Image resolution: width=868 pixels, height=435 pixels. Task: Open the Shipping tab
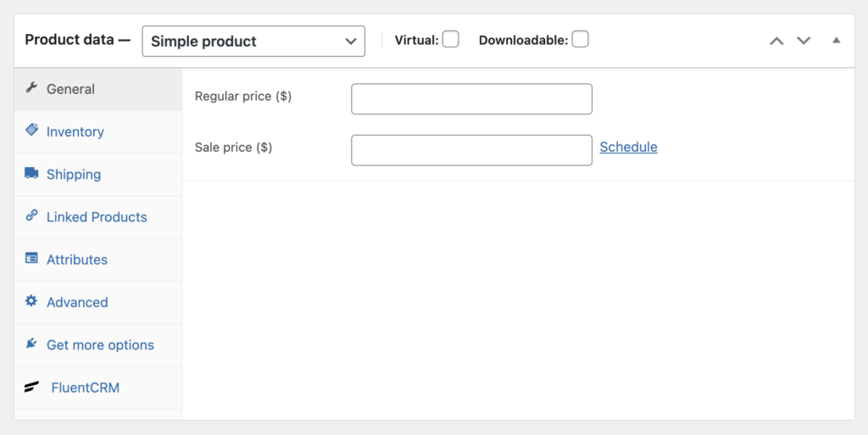(74, 174)
